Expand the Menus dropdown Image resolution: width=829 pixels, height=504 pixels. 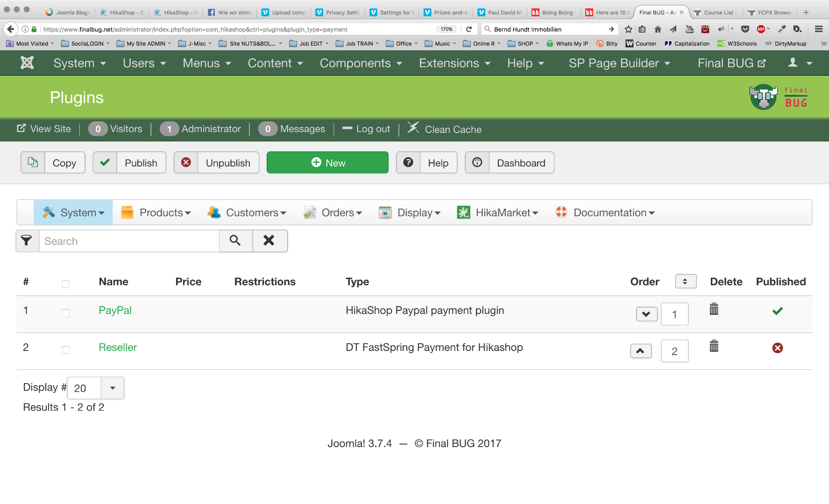click(207, 63)
